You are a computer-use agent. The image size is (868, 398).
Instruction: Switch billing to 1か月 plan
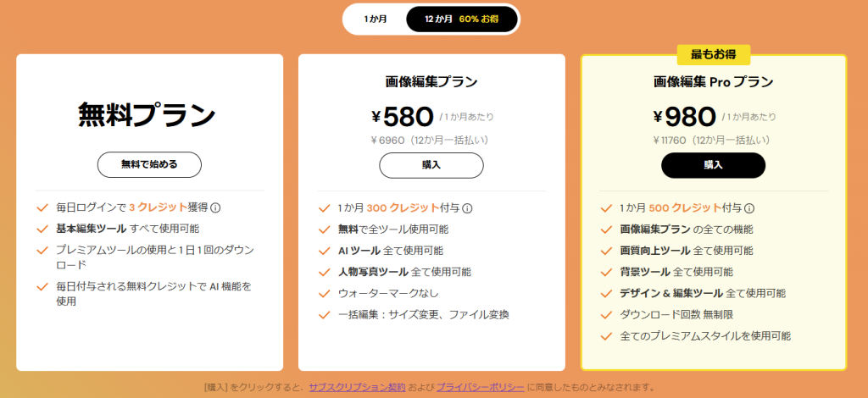pos(376,19)
